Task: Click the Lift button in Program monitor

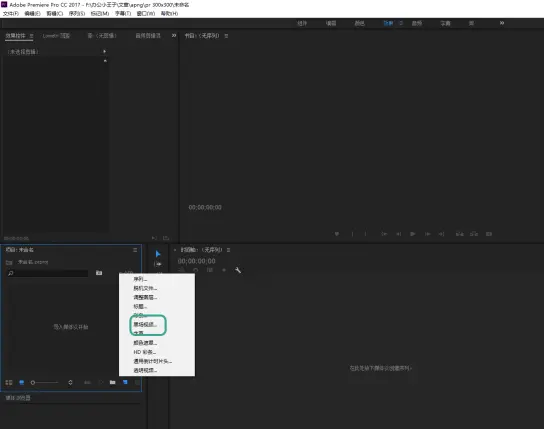Action: 460,234
